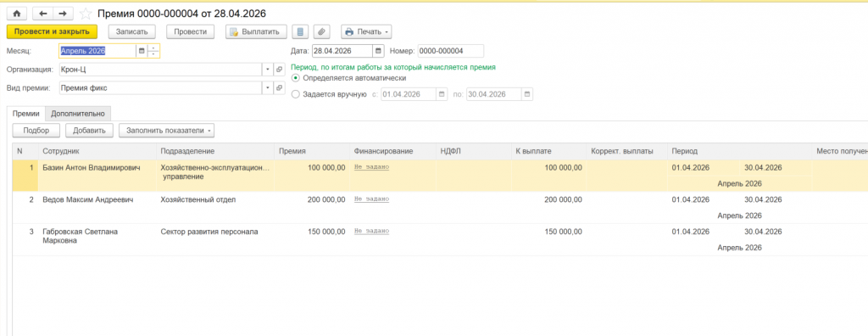
Task: Open 'Не задано' financing link for Ведов
Action: (x=371, y=199)
